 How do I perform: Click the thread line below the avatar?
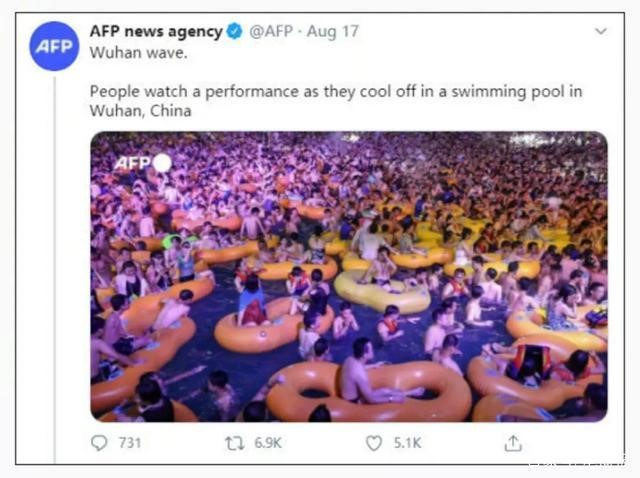click(54, 250)
